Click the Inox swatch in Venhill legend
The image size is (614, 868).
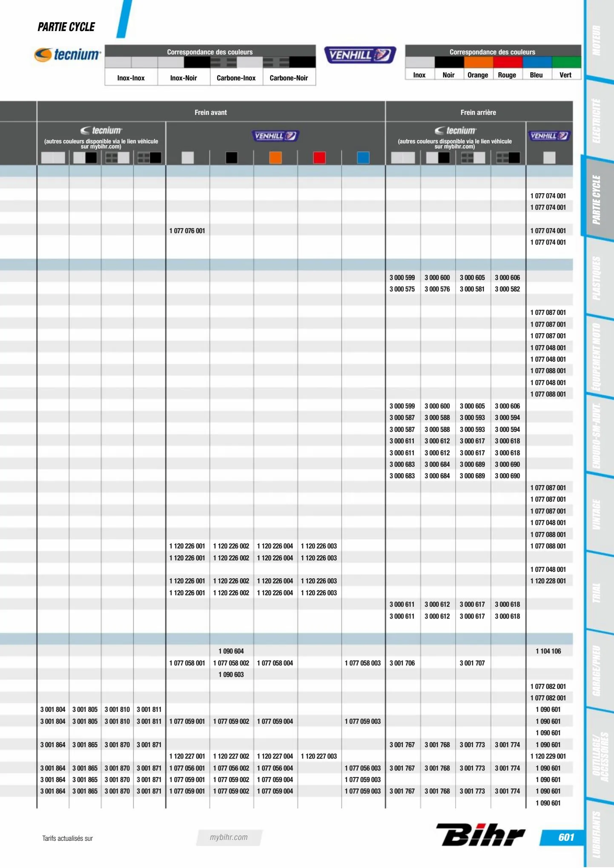(x=420, y=63)
